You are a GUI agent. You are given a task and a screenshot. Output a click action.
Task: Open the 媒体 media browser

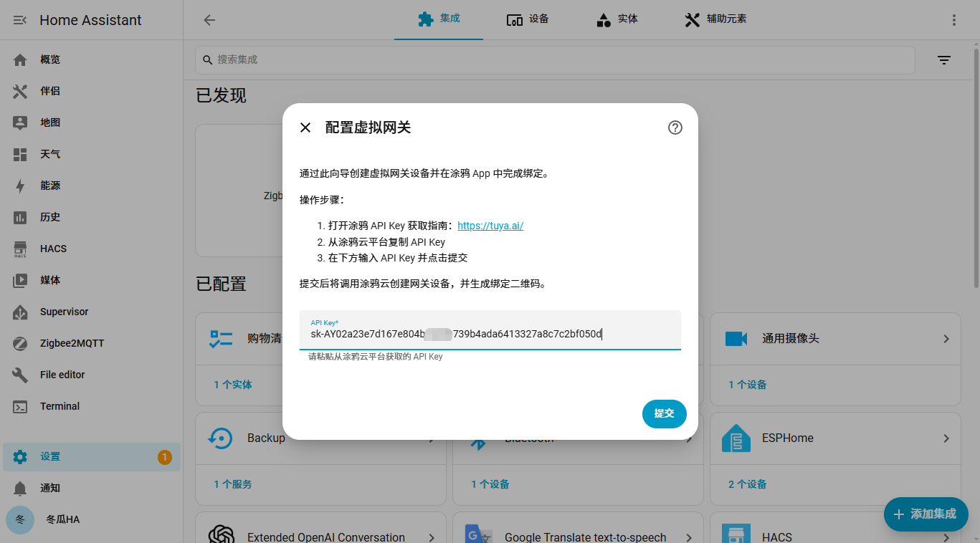[92, 280]
